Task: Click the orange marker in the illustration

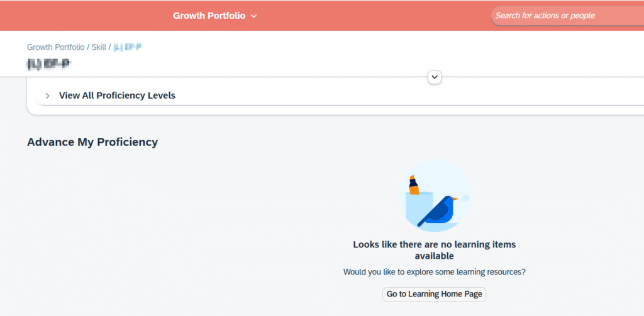Action: click(x=414, y=186)
